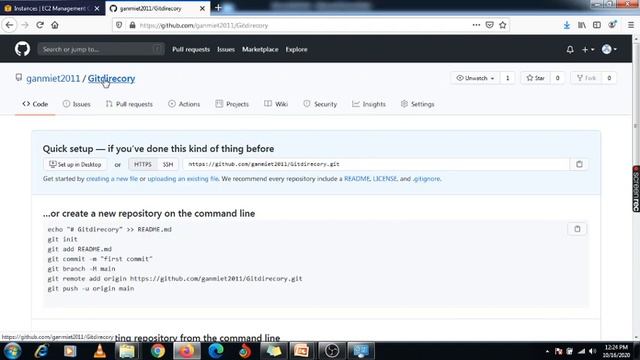Open Explore in top navigation
This screenshot has width=640, height=360.
pyautogui.click(x=296, y=49)
